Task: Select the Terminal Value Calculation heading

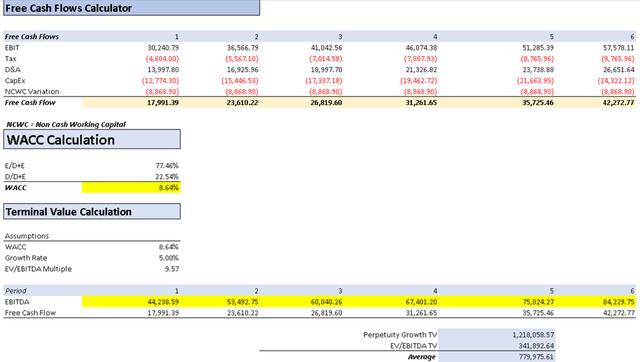Action: [92, 211]
